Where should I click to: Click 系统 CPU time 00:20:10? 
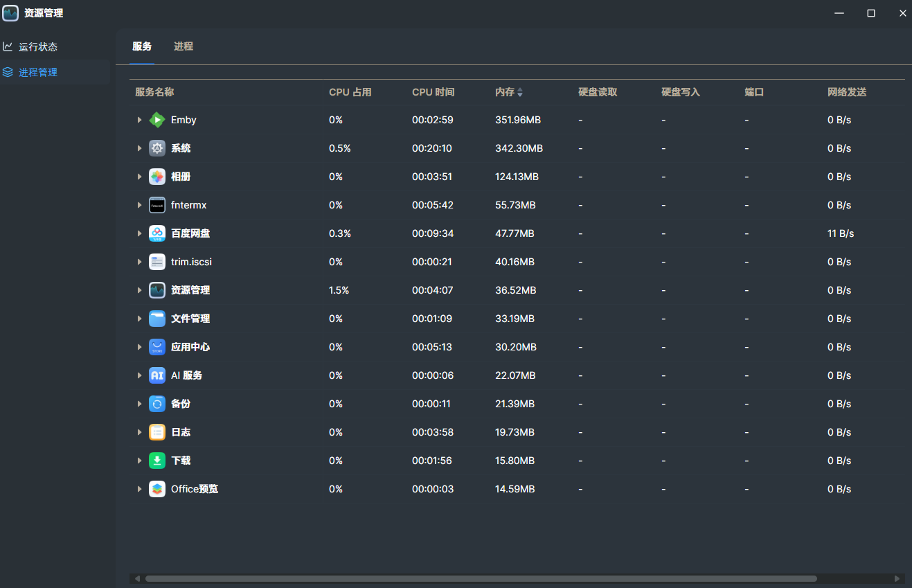432,148
